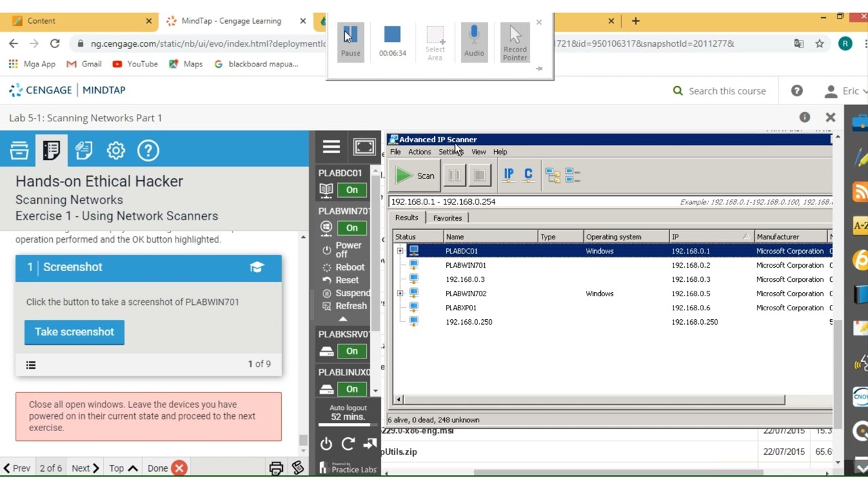868x488 pixels.
Task: Click the Take screenshot button
Action: click(x=75, y=332)
